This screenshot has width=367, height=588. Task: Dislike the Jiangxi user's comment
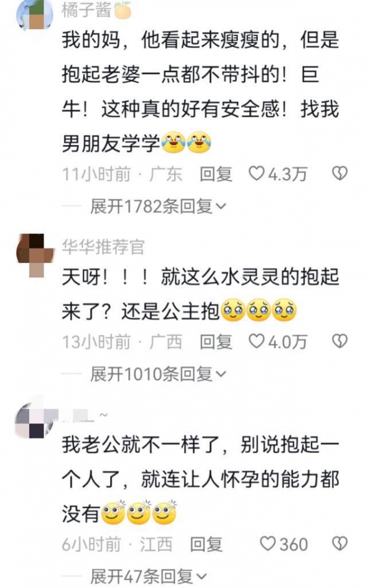[339, 543]
